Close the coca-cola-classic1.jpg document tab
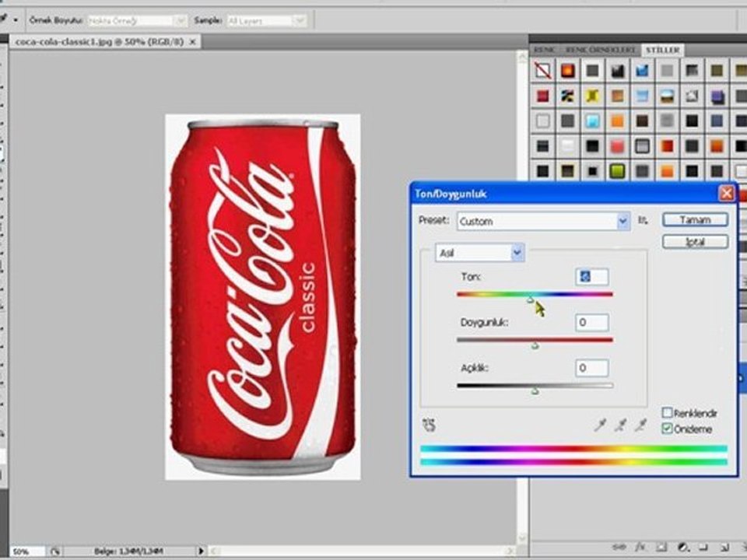This screenshot has width=747, height=560. click(x=193, y=42)
